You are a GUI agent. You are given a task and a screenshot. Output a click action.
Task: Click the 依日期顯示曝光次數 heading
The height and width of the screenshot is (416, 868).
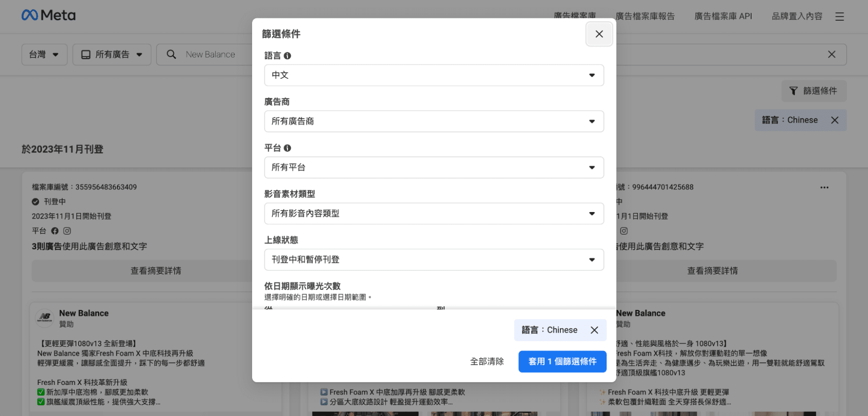303,286
